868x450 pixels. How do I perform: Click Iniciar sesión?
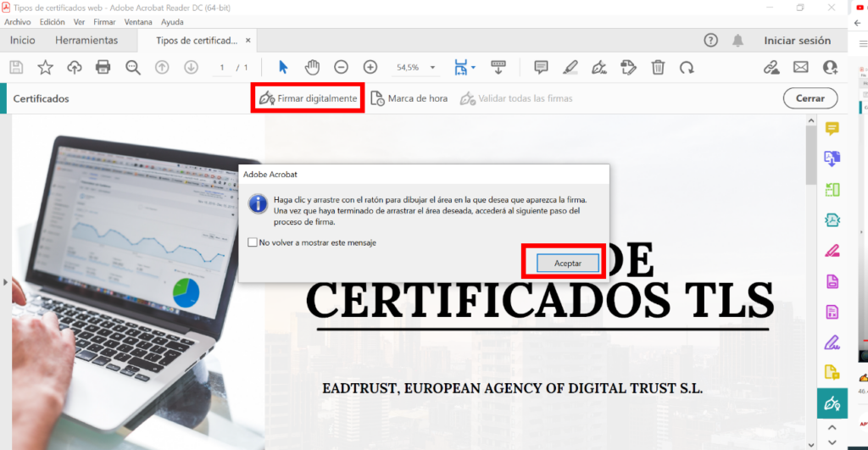click(797, 41)
